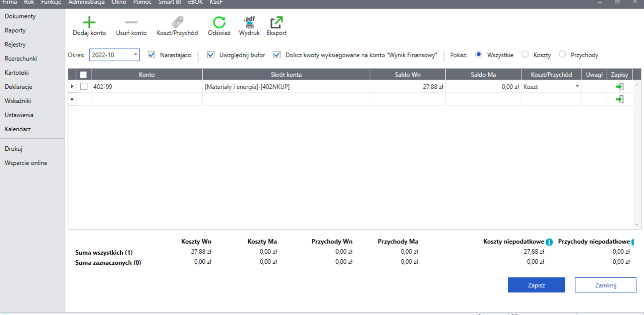
Task: Click the Koszt/Przychód column header
Action: pos(552,75)
